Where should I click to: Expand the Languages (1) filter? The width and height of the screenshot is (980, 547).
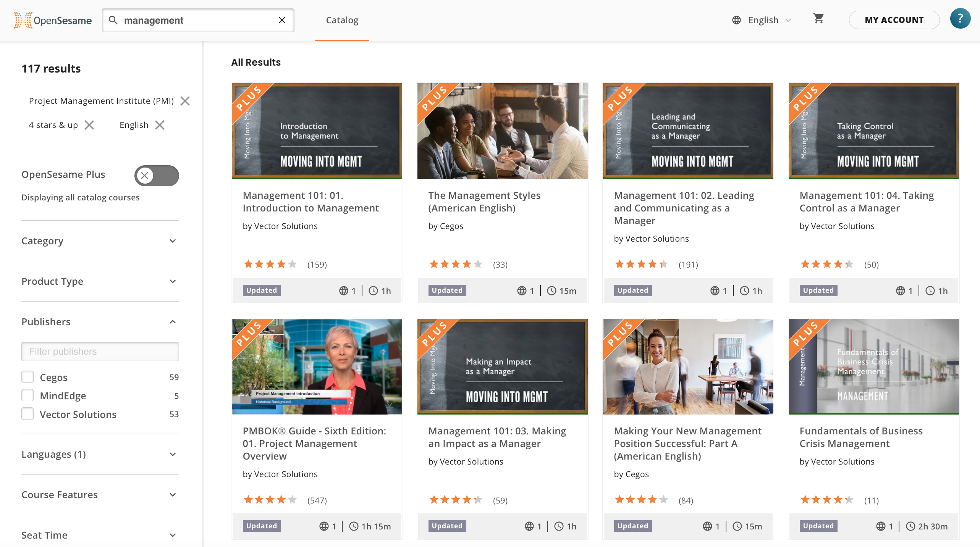tap(100, 454)
